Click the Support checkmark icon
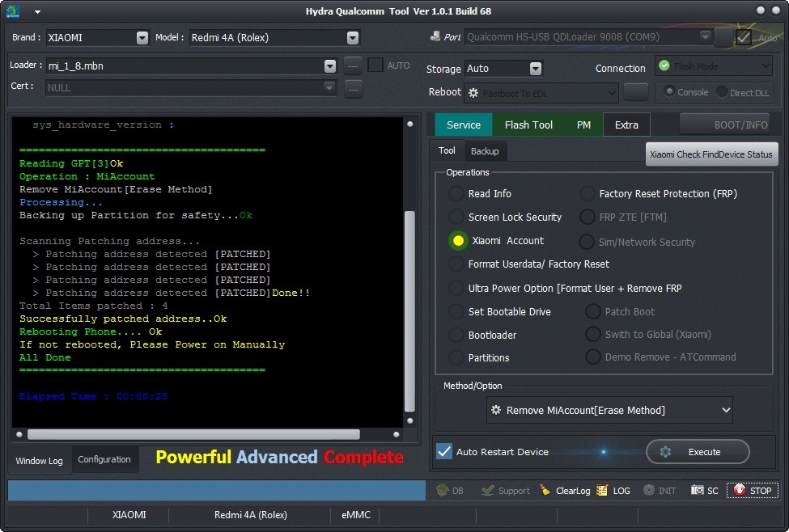This screenshot has height=532, width=789. [487, 490]
